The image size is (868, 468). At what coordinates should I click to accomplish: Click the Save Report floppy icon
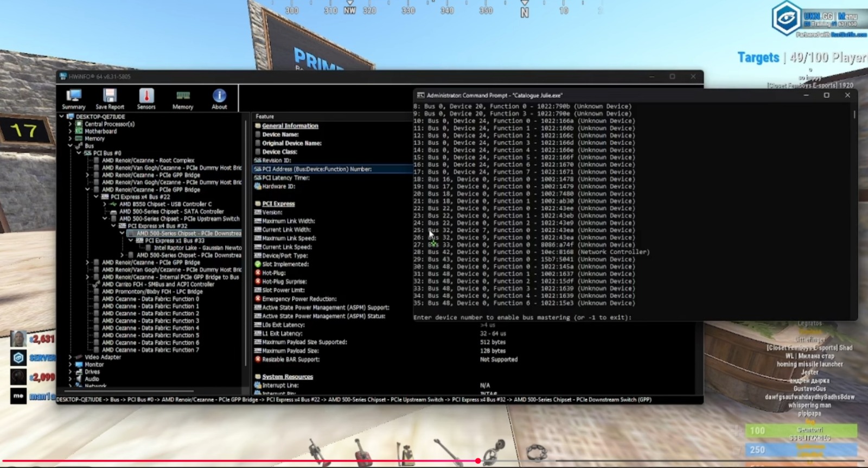click(110, 97)
